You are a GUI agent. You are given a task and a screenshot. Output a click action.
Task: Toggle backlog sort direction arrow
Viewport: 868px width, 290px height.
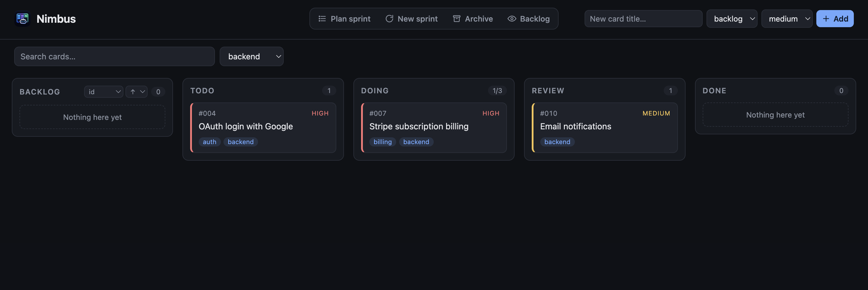point(136,92)
